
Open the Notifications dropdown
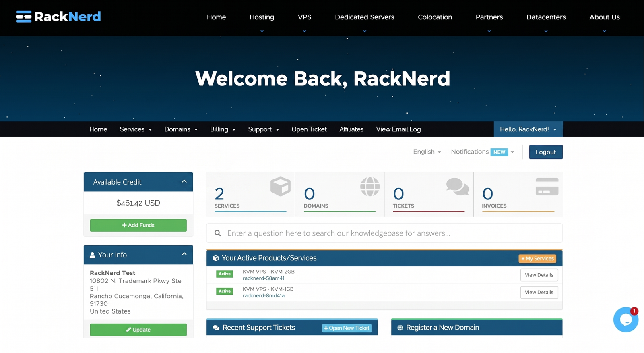pos(482,152)
